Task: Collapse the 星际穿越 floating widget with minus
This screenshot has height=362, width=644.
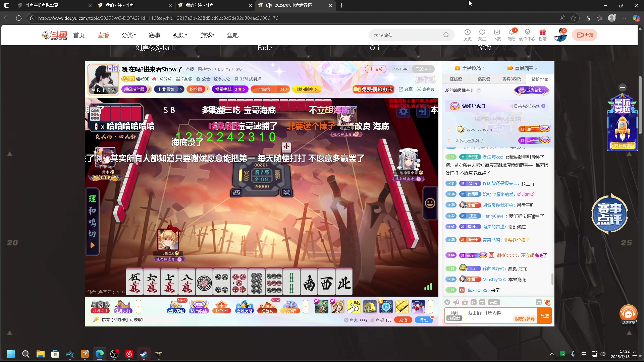Action: [623, 87]
